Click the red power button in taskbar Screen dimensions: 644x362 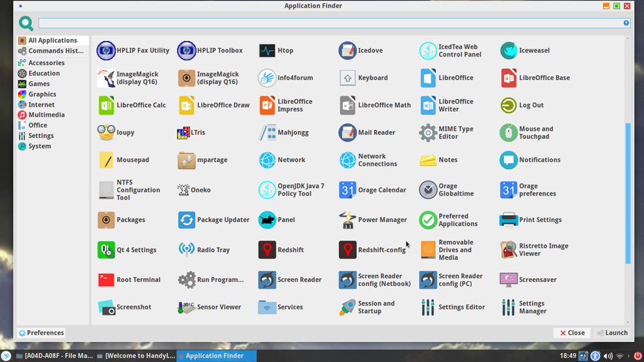637,356
